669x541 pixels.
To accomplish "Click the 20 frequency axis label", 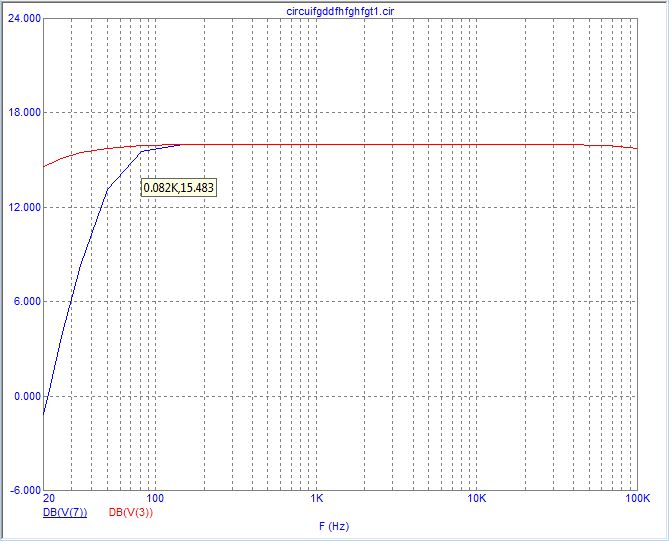I will click(49, 498).
